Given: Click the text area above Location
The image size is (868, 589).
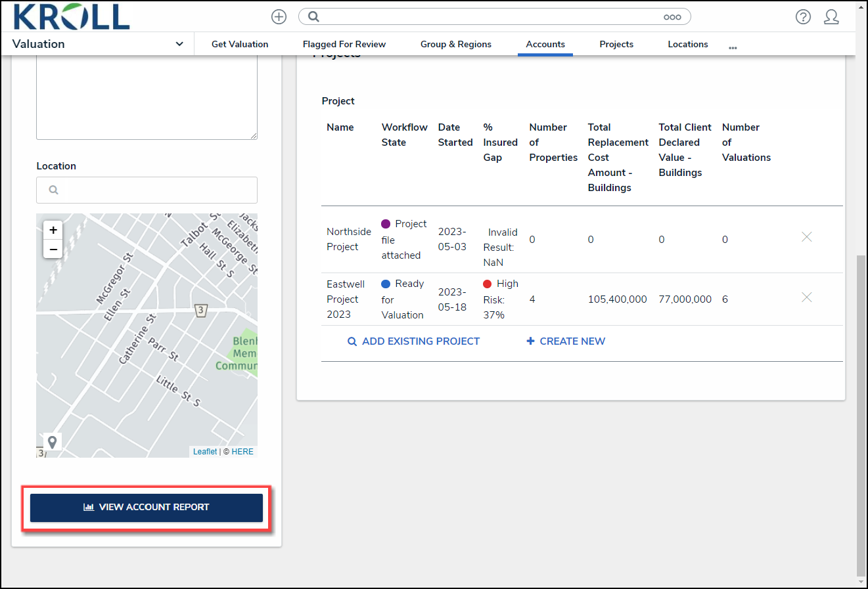Looking at the screenshot, I should tap(147, 97).
